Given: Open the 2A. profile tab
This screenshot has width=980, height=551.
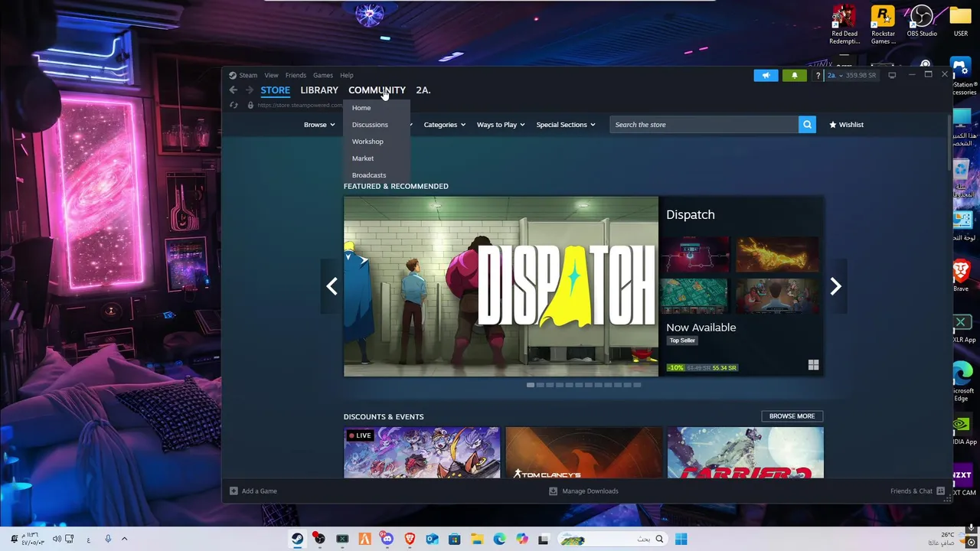Looking at the screenshot, I should click(423, 90).
